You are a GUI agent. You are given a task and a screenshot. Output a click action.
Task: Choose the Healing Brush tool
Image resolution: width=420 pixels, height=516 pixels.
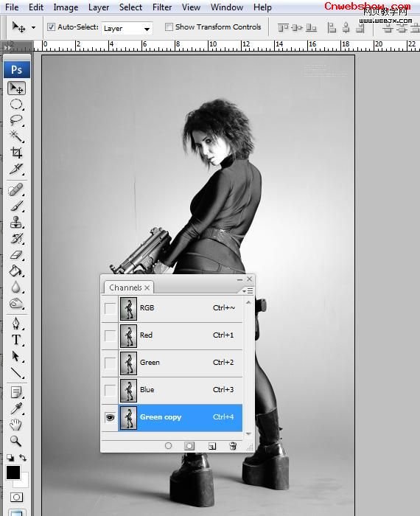tap(16, 190)
